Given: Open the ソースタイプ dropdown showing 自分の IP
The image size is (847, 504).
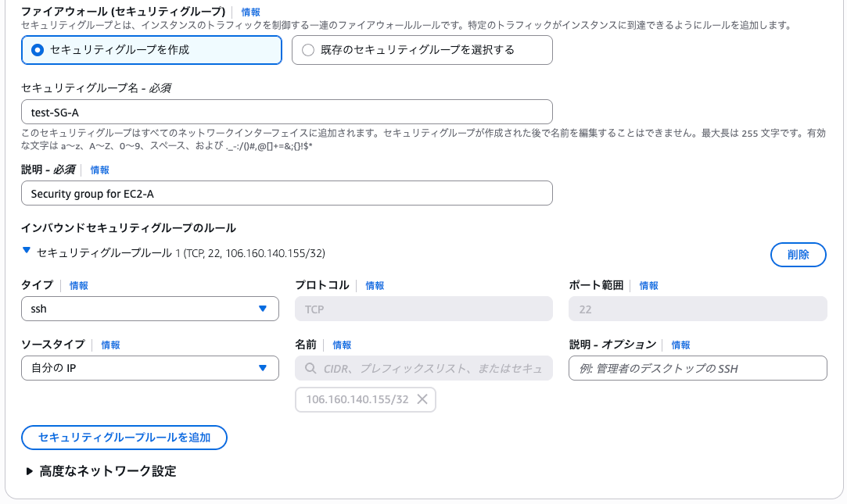Looking at the screenshot, I should pos(150,368).
